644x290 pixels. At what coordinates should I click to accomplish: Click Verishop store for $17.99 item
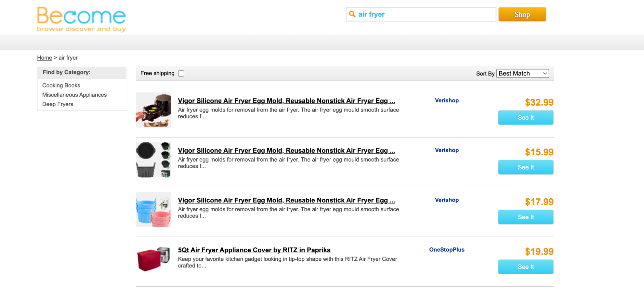tap(447, 200)
